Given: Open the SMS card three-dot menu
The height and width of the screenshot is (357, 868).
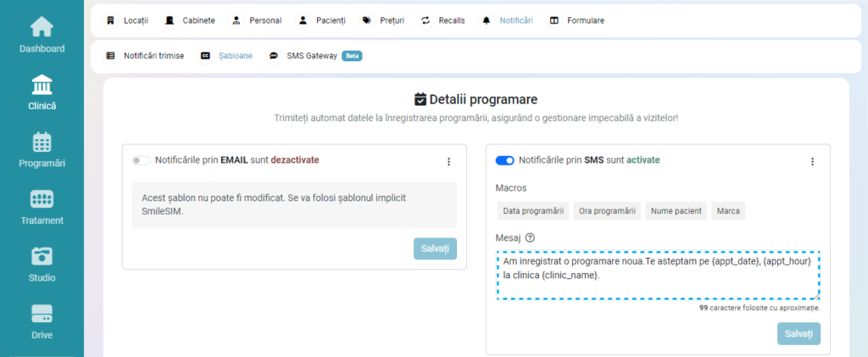Looking at the screenshot, I should tap(812, 161).
